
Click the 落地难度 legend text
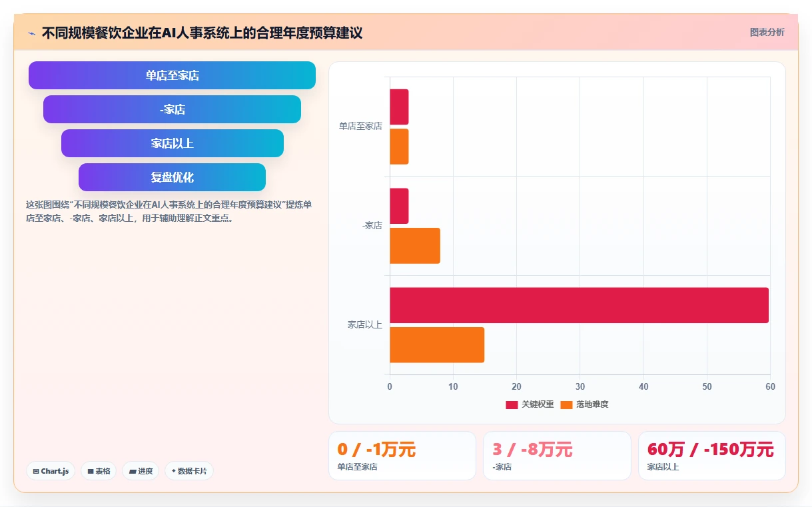(x=592, y=404)
